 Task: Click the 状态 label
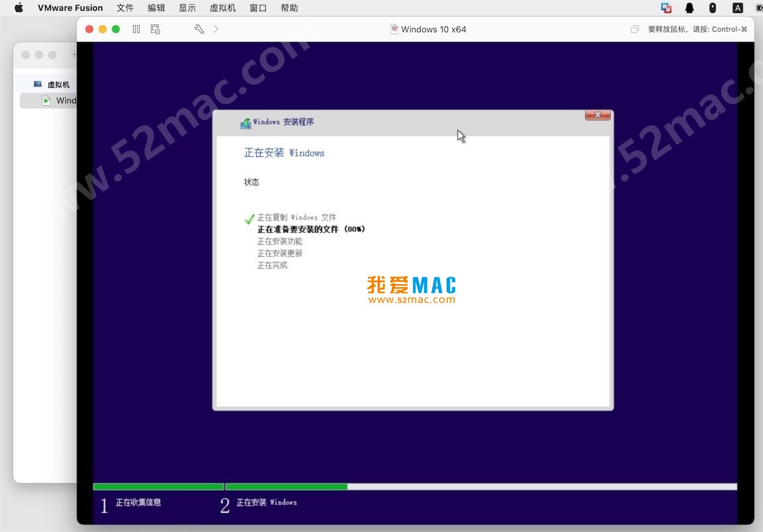251,182
